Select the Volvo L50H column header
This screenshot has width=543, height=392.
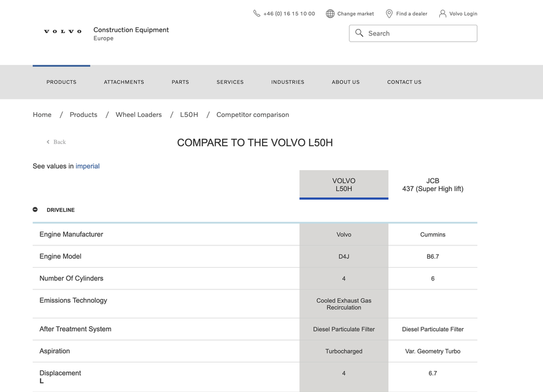pyautogui.click(x=344, y=185)
